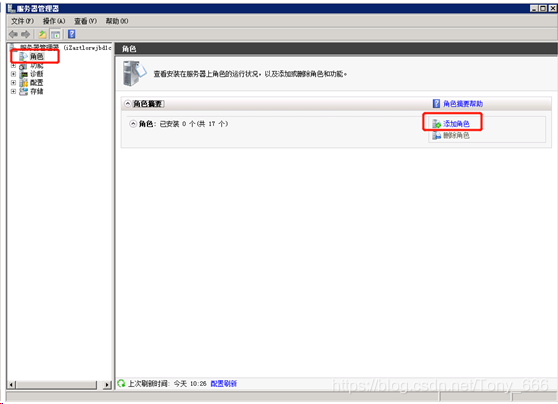Click the 功能 icon in the tree
558x404 pixels.
pos(23,66)
